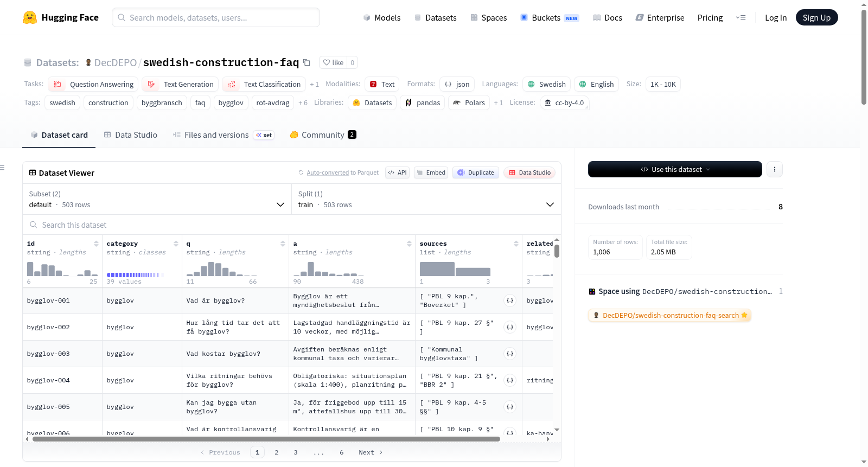The height and width of the screenshot is (467, 868).
Task: Expand the Split selector
Action: click(426, 199)
